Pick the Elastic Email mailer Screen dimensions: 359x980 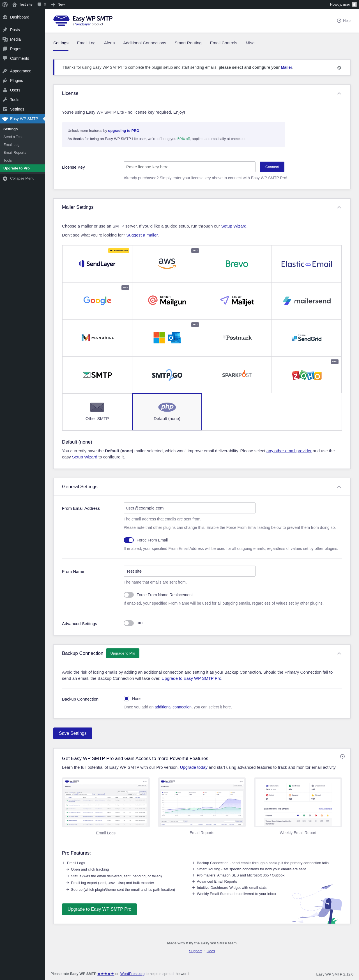(307, 264)
